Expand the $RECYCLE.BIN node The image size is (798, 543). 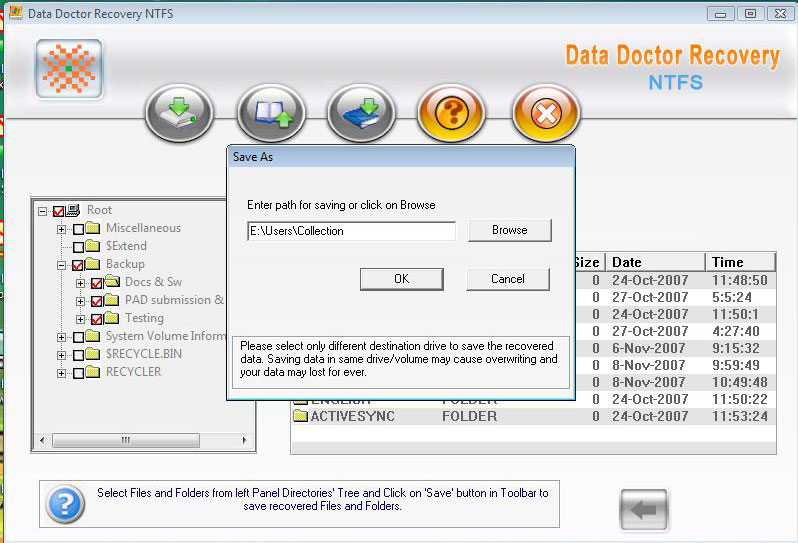pyautogui.click(x=61, y=355)
